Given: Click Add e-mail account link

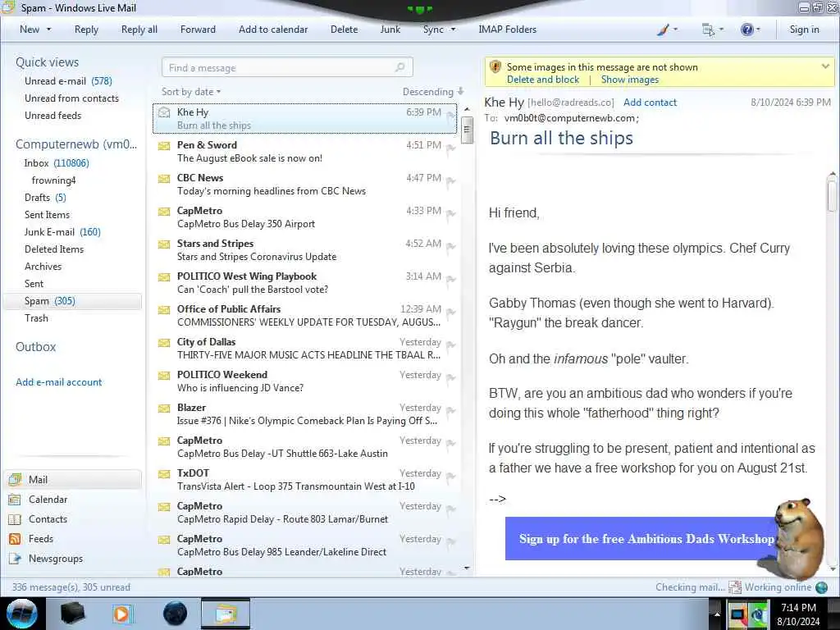Looking at the screenshot, I should coord(58,382).
